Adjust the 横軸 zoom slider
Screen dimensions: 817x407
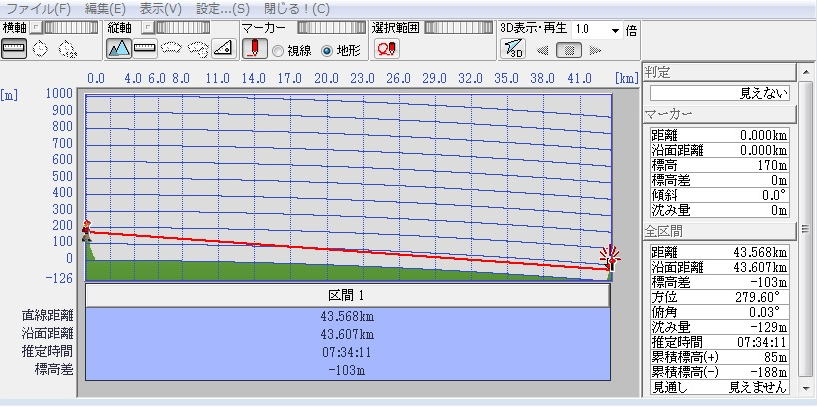[x=70, y=27]
